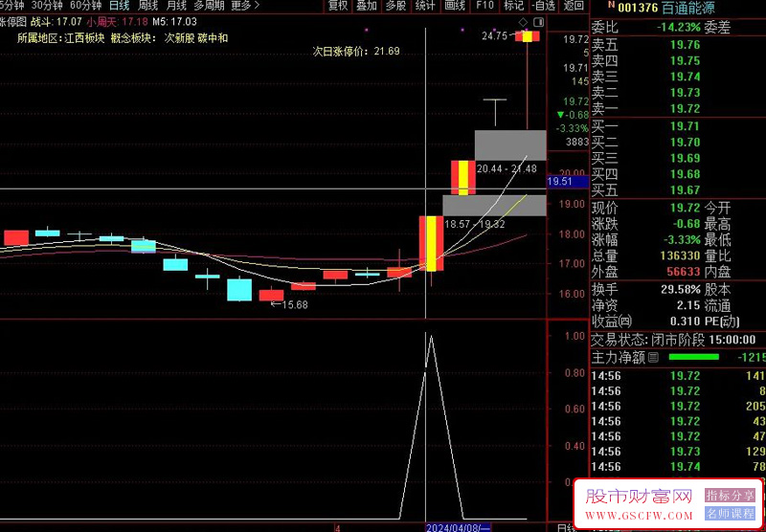Open the 多周期 multi-period view
Screen dimensions: 766x532
click(x=209, y=6)
